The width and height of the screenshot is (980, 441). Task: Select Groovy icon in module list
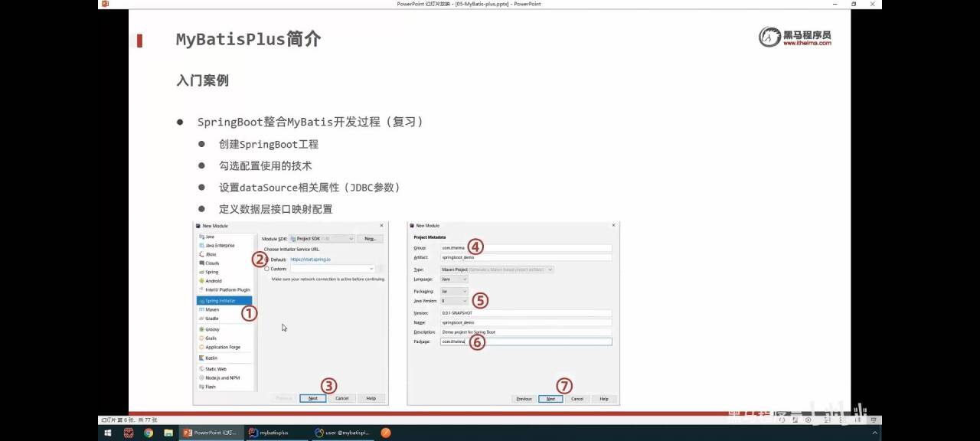click(201, 329)
